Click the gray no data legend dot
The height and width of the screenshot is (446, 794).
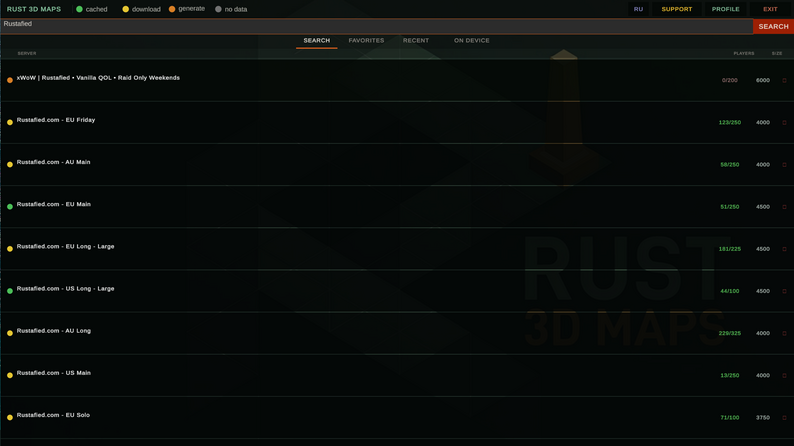pos(218,9)
